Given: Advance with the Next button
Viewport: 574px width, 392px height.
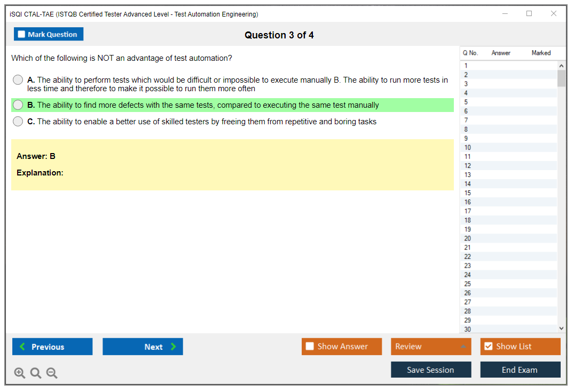Looking at the screenshot, I should (143, 347).
